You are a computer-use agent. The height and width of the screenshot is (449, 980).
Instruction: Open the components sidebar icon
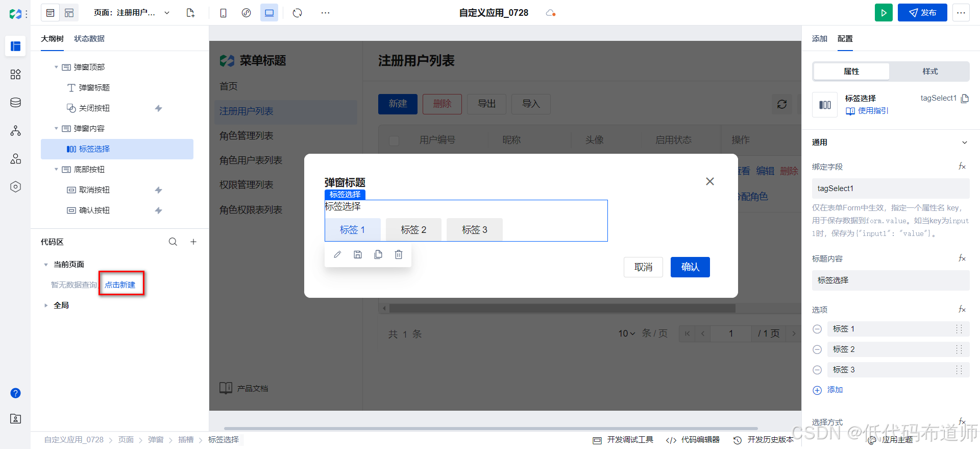point(15,75)
